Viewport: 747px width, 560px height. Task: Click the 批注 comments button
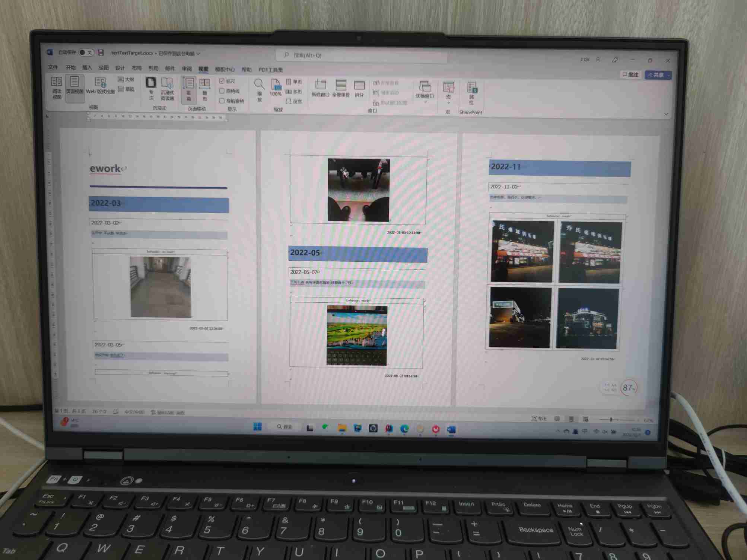tap(630, 74)
